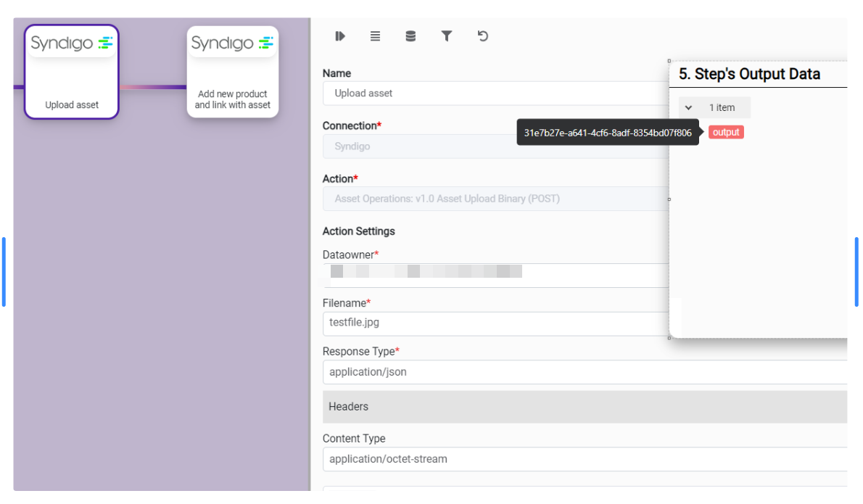Click the Syndigo logo on Upload asset node
Image resolution: width=863 pixels, height=504 pixels.
(x=71, y=44)
